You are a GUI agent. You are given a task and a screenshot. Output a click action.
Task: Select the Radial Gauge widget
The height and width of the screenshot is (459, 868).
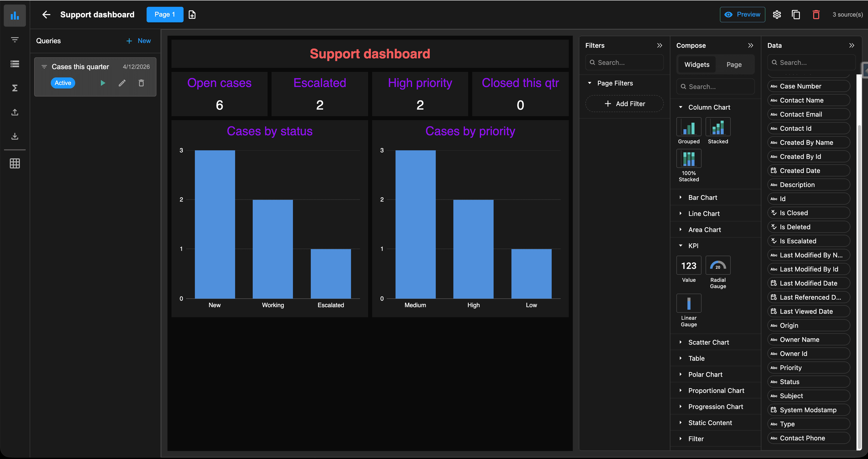tap(718, 265)
